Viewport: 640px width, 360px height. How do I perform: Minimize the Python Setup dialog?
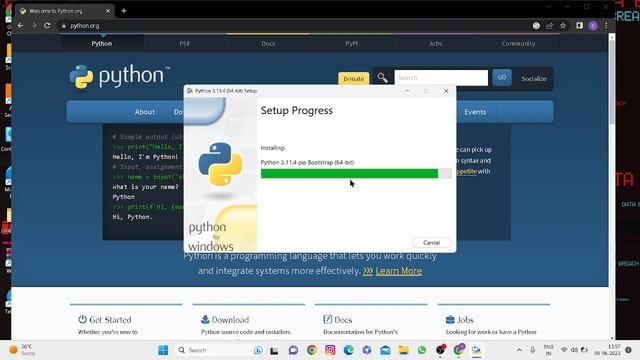pos(407,91)
